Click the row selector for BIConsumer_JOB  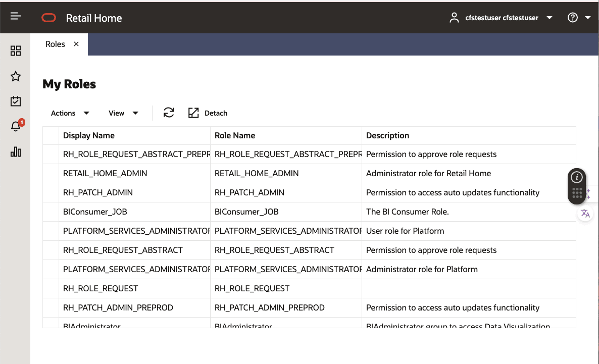pyautogui.click(x=51, y=212)
